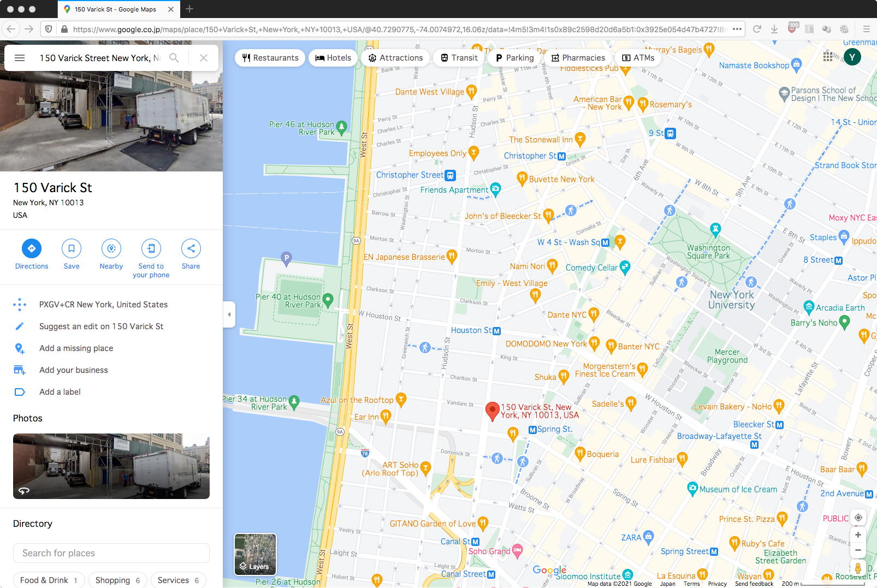The image size is (877, 588).
Task: Open the header street view image
Action: [x=111, y=121]
